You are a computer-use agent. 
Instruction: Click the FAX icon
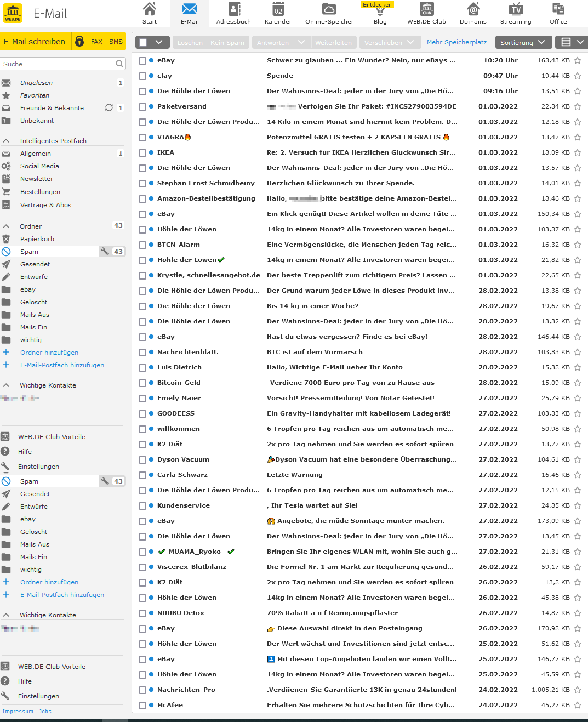click(96, 41)
